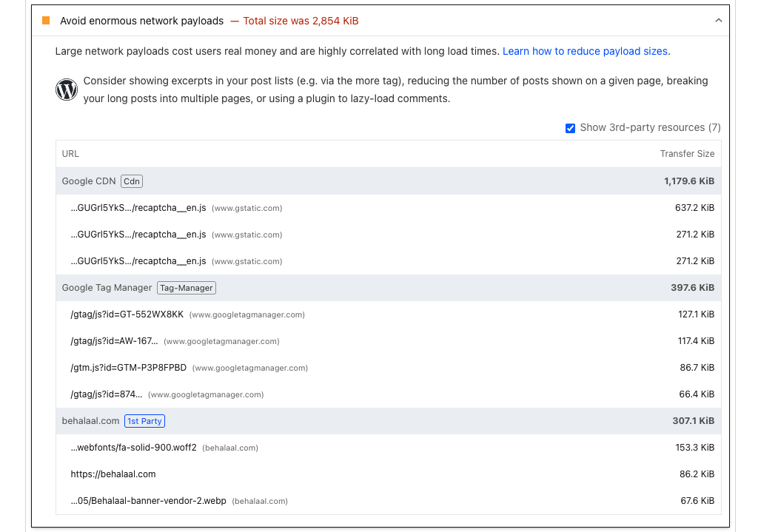Click the behalaal.com group label

click(x=90, y=421)
